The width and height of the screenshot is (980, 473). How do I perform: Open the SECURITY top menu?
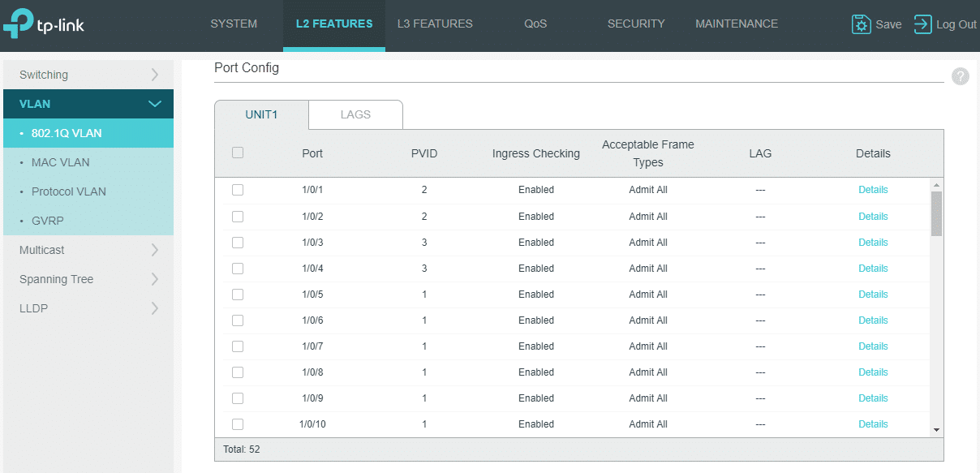coord(636,24)
